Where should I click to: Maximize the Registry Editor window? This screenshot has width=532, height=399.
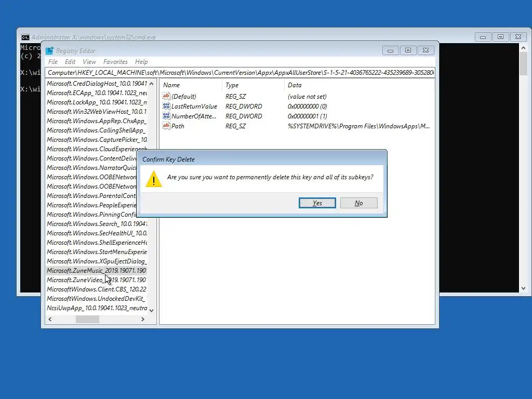[408, 50]
